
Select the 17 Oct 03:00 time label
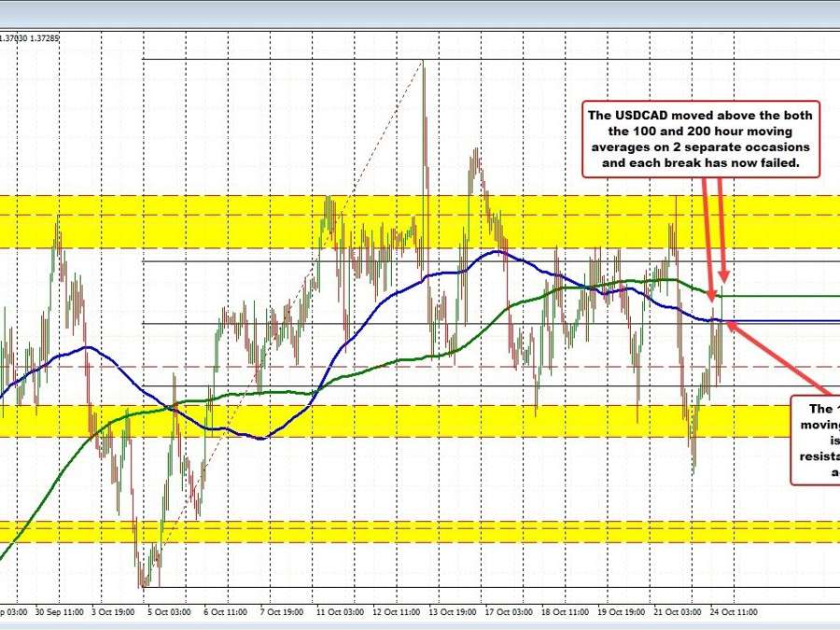[508, 612]
